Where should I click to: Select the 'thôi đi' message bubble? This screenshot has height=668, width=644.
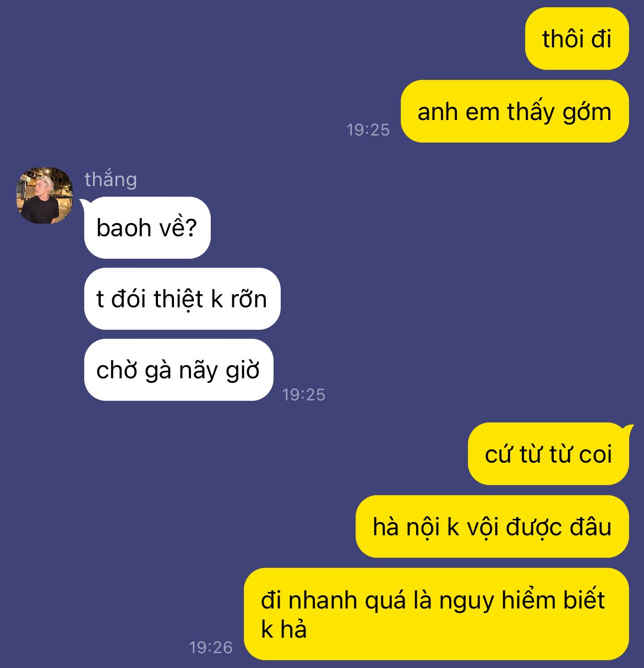(x=577, y=39)
